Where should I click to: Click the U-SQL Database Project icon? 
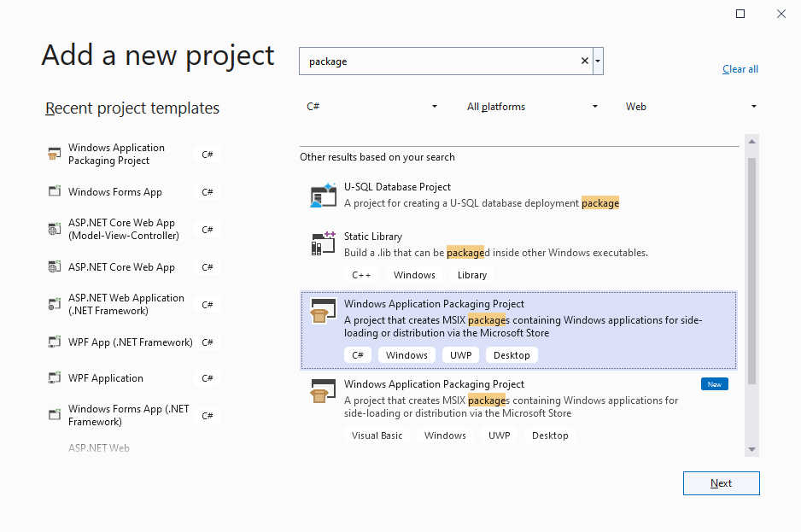tap(323, 195)
